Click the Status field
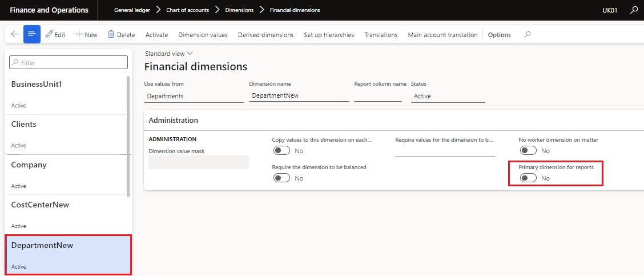644x276 pixels. (x=448, y=96)
